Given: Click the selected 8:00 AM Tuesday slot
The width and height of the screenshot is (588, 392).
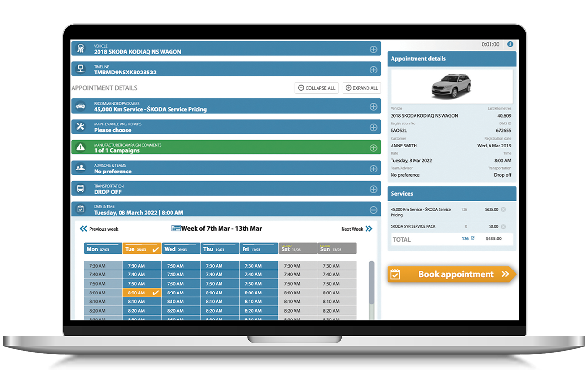Looking at the screenshot, I should click(142, 293).
